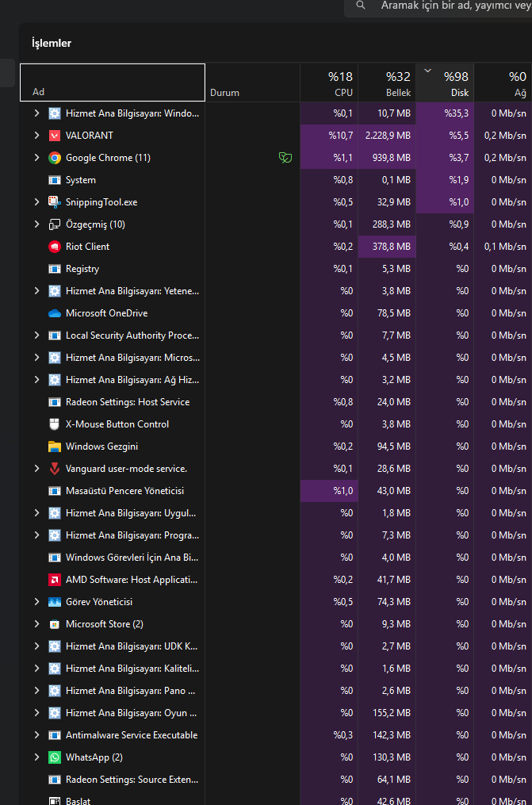Viewport: 532px width, 805px height.
Task: Click the Disk column header
Action: [445, 82]
